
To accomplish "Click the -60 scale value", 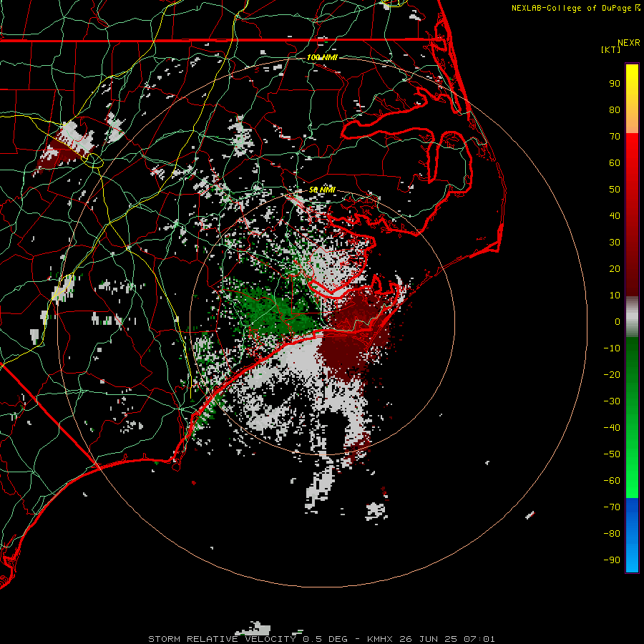I will (612, 481).
